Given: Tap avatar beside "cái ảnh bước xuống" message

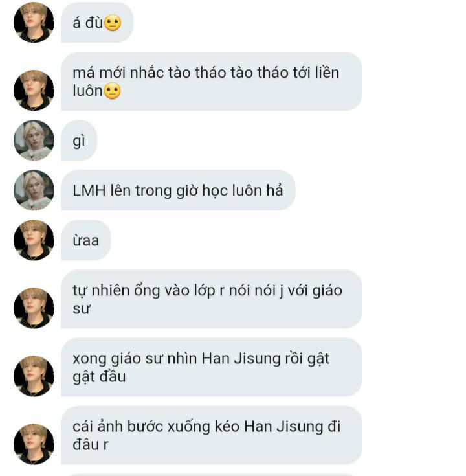Looking at the screenshot, I should (34, 444).
